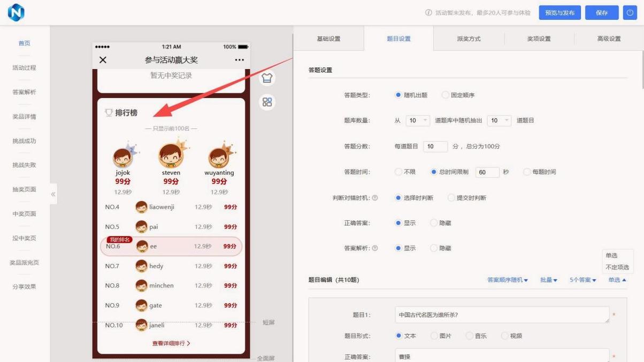Click ee's avatar in the NO.6 row
The height and width of the screenshot is (362, 644).
[142, 247]
